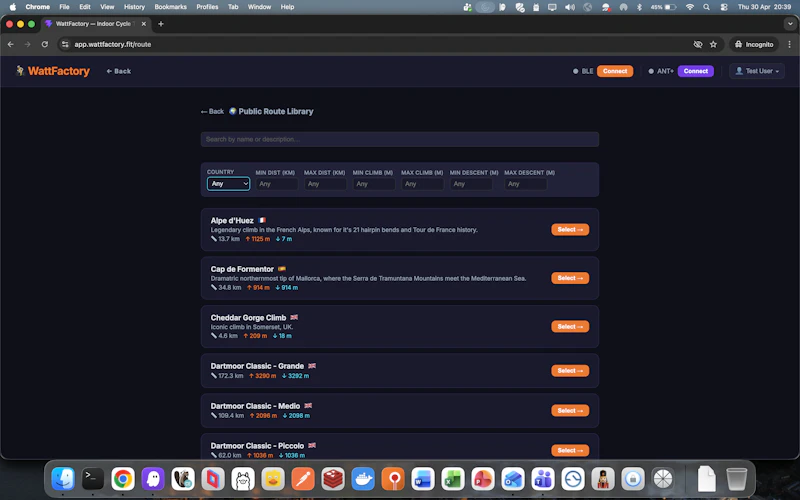Open the Country filter dropdown
Screen dimensions: 800x500
click(x=228, y=184)
